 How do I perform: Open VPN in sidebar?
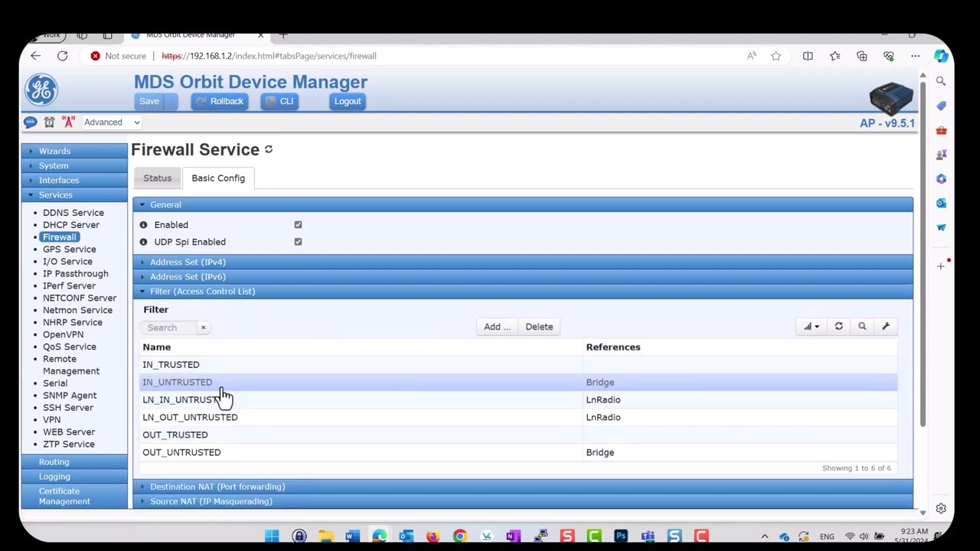[x=51, y=420]
